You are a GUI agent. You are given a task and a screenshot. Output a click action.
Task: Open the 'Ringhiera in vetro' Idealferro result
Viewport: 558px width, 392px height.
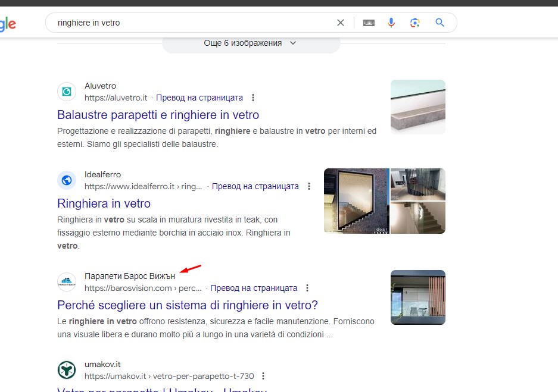point(104,203)
